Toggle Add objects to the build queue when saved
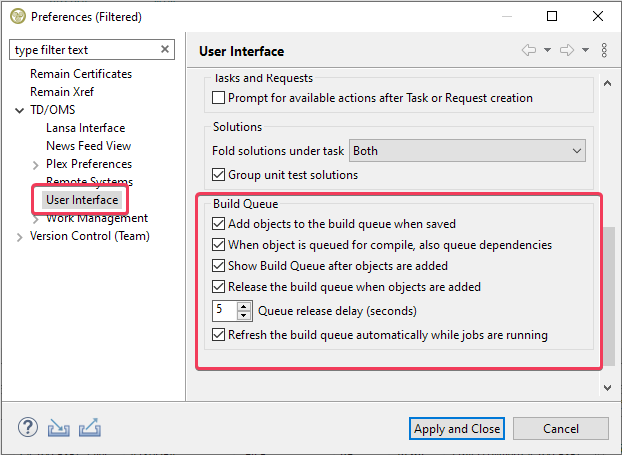This screenshot has height=455, width=622. (x=220, y=224)
